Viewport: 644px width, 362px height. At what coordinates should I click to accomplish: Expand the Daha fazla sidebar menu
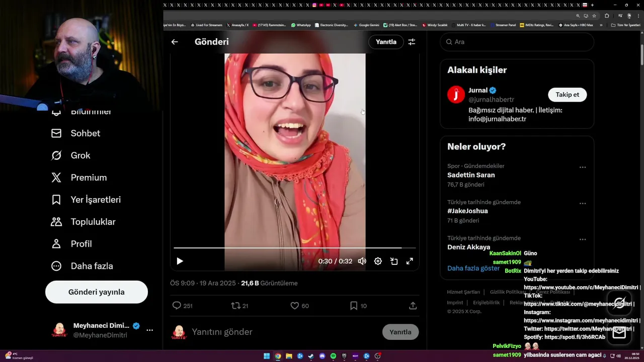(82, 266)
